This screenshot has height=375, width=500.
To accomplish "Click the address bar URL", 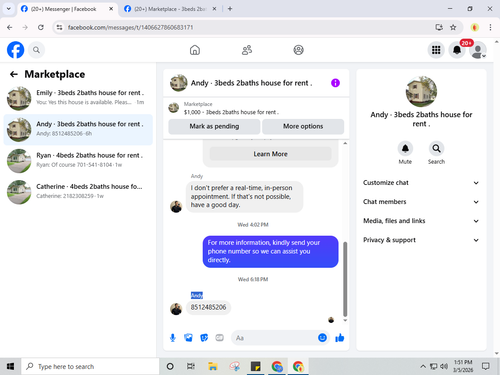I will pyautogui.click(x=130, y=27).
